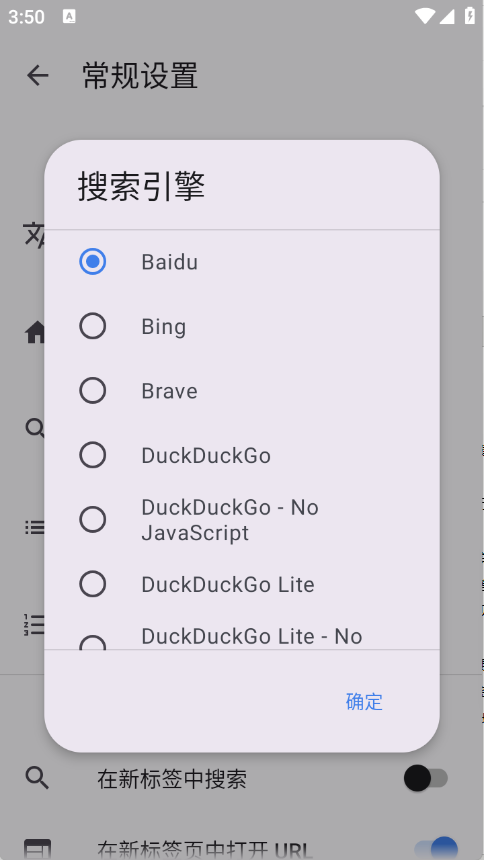Image resolution: width=484 pixels, height=860 pixels.
Task: Choose Bing as search engine
Action: (x=93, y=326)
